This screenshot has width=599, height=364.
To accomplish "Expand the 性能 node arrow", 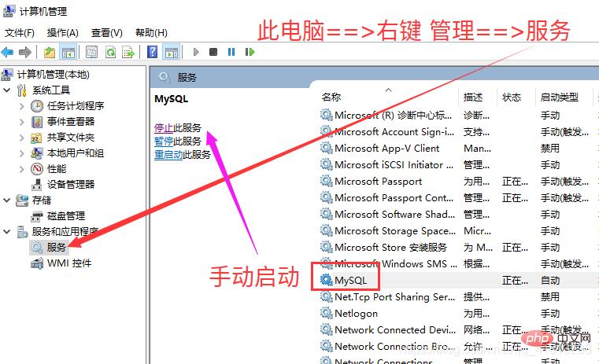I will pos(22,169).
